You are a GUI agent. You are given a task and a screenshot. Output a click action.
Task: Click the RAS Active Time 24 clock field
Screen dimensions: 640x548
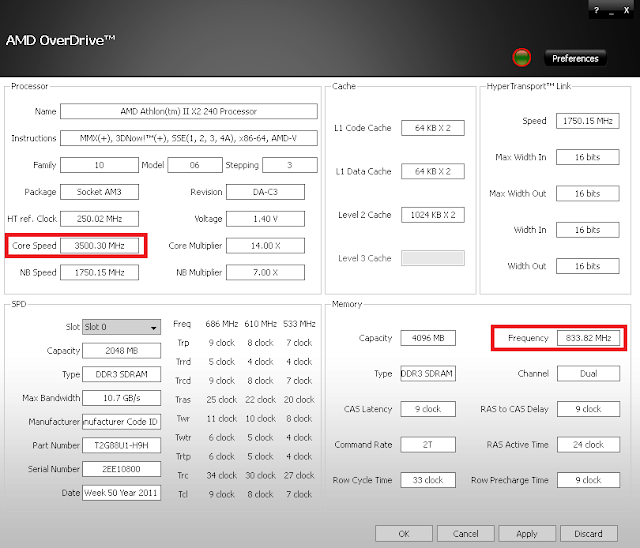click(588, 444)
